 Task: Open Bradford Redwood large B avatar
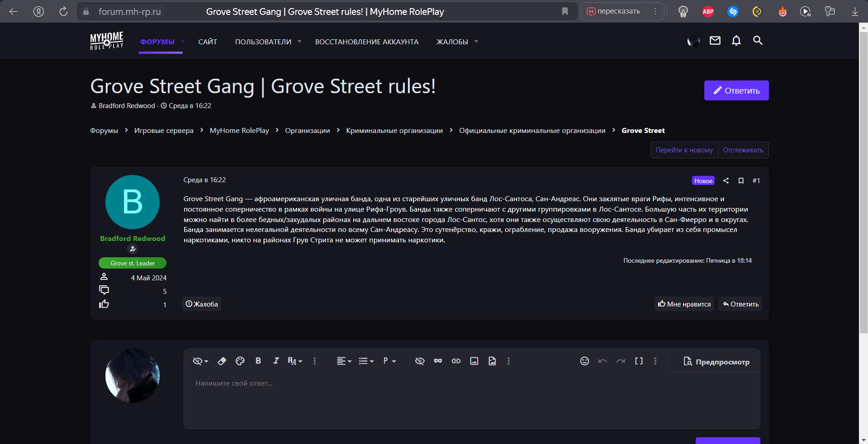tap(133, 202)
